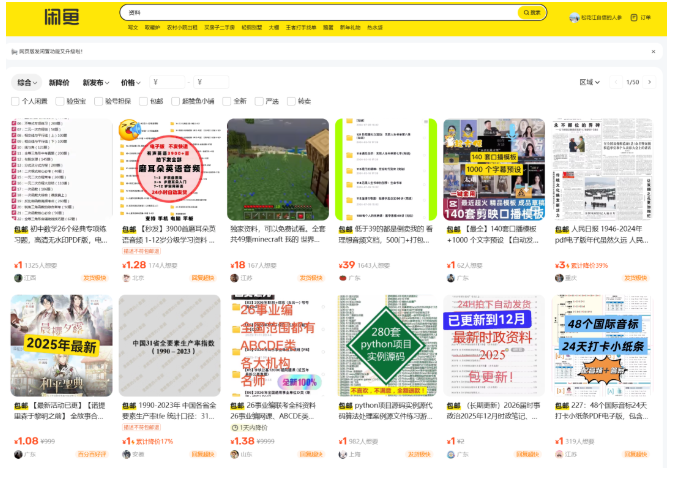Screen dimensions: 690x477
Task: Check the 个人闲置 filter checkbox
Action: (x=16, y=101)
